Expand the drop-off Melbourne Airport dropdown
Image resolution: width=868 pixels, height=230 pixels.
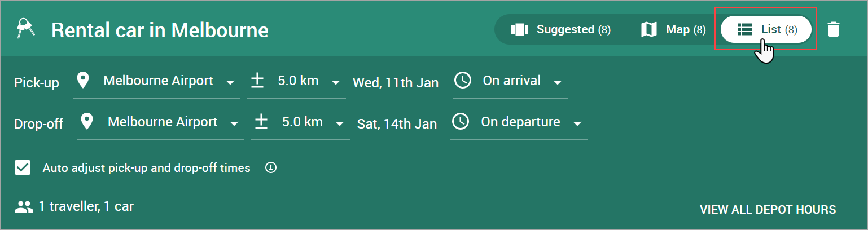coord(161,122)
